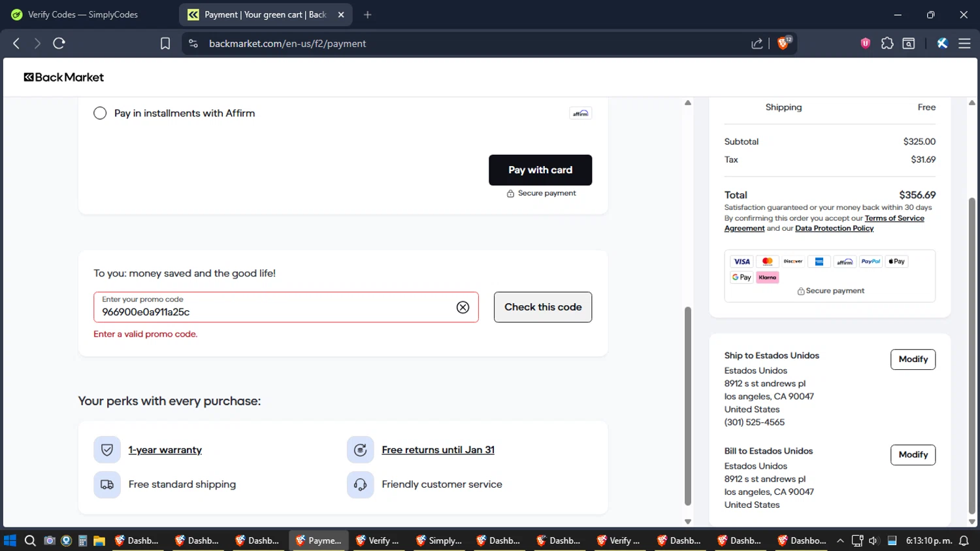Click the Back Market logo
This screenshot has height=551, width=980.
pyautogui.click(x=64, y=77)
